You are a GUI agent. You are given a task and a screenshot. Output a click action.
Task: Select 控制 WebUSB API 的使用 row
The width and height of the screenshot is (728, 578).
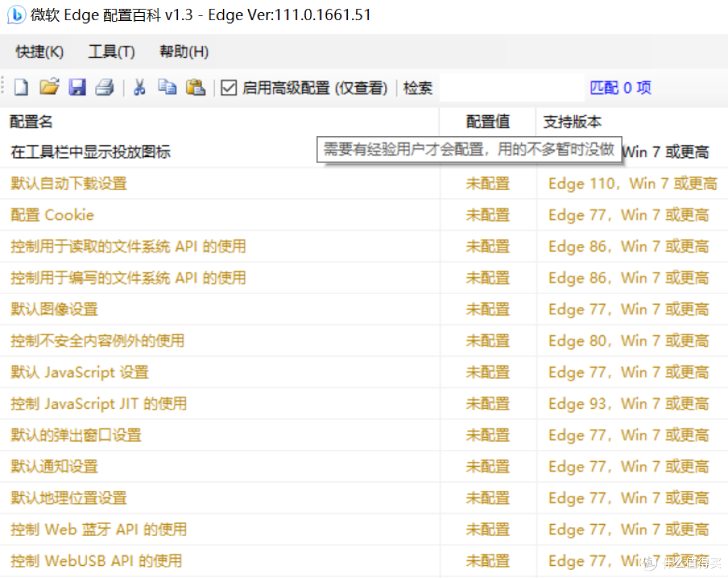coord(364,561)
